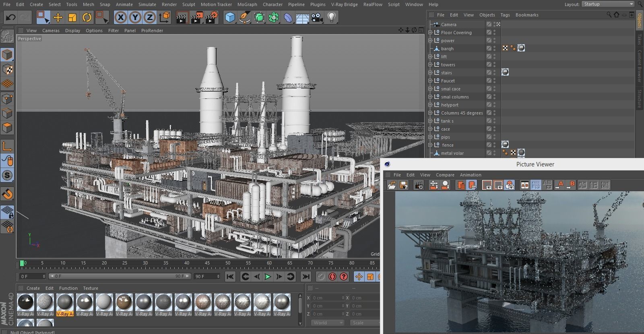This screenshot has width=644, height=334.
Task: Toggle Y axis lock
Action: point(135,17)
